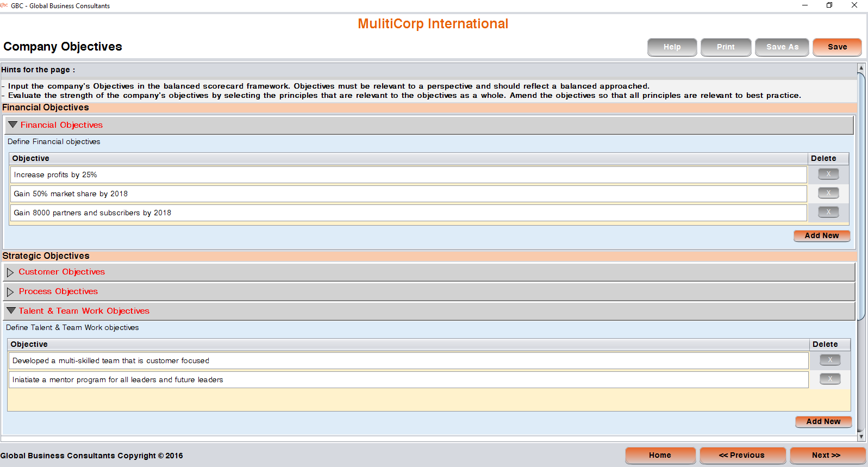The width and height of the screenshot is (868, 467).
Task: Edit 'Gain 8000 partners and subscribers' field
Action: pos(408,213)
